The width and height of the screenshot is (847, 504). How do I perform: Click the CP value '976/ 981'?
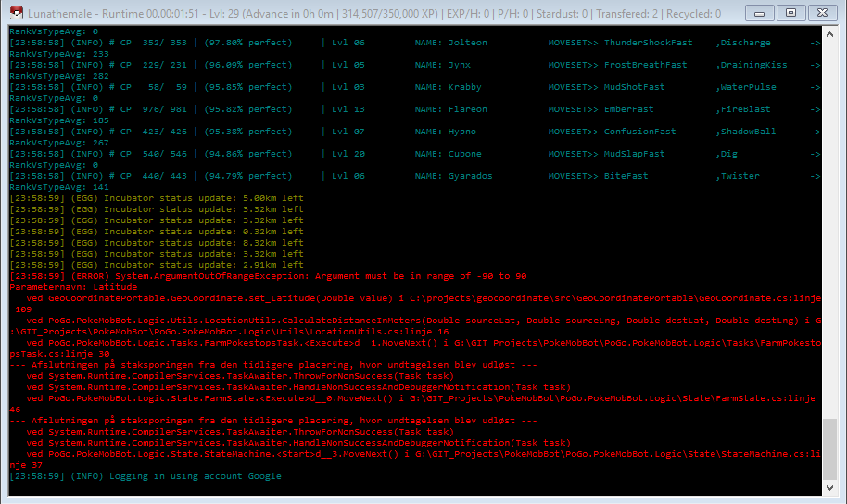tap(165, 109)
